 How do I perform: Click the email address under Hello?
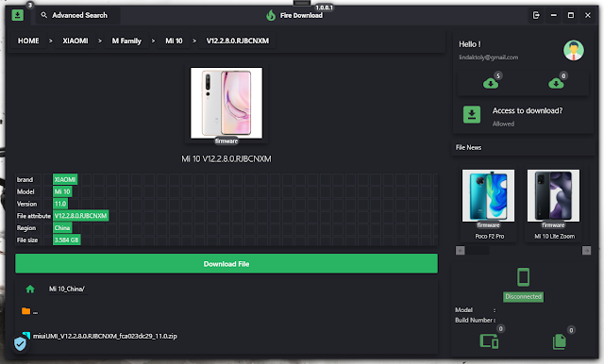point(489,58)
